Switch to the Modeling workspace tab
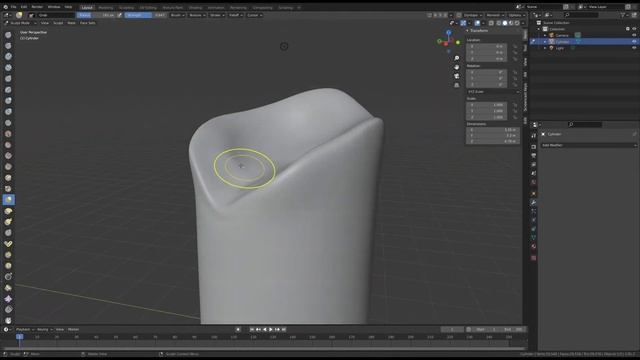Image resolution: width=640 pixels, height=360 pixels. point(106,7)
